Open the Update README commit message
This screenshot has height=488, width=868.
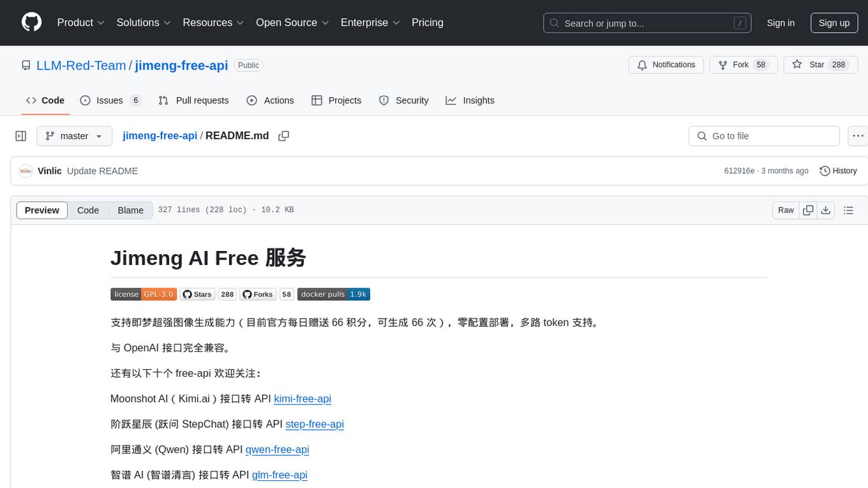click(x=102, y=171)
